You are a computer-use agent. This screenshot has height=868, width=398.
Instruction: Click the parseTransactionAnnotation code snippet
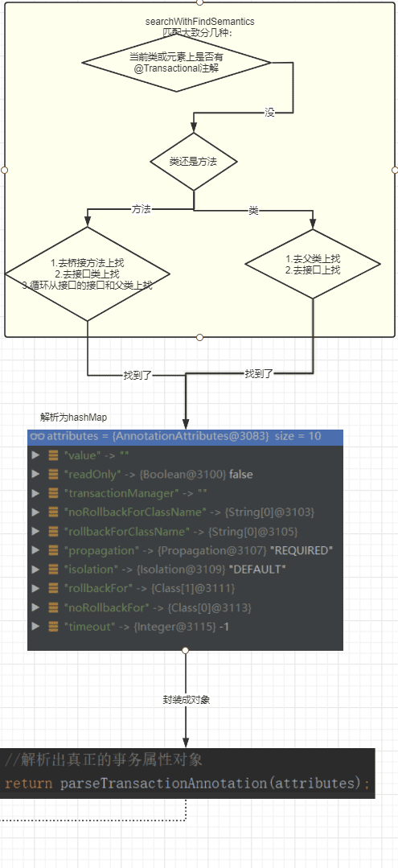pos(187,773)
